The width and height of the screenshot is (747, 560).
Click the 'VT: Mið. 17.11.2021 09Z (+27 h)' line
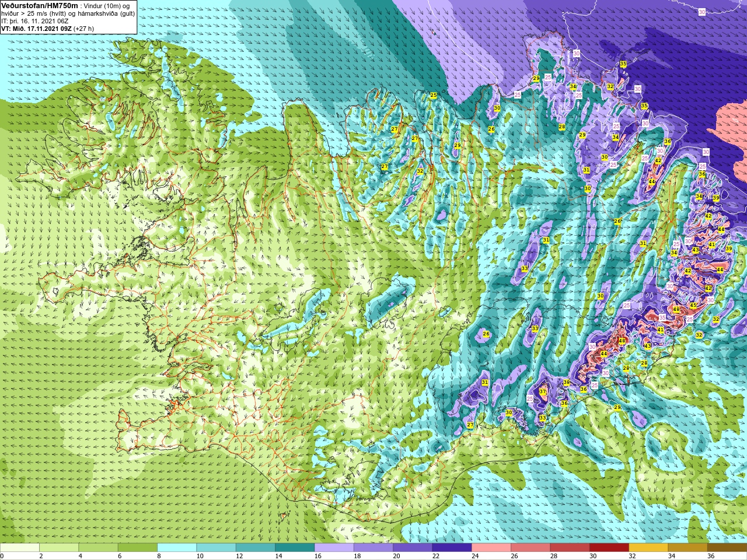[48, 28]
